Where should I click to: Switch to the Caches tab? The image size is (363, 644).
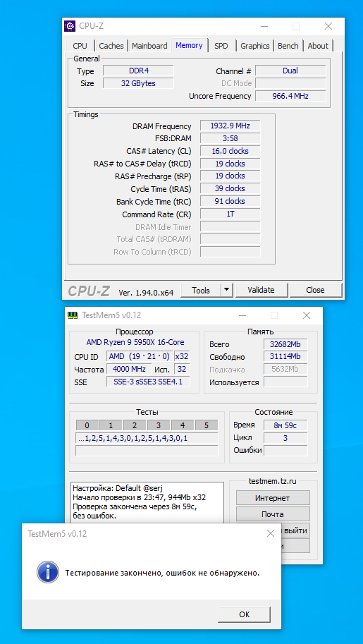(x=111, y=46)
